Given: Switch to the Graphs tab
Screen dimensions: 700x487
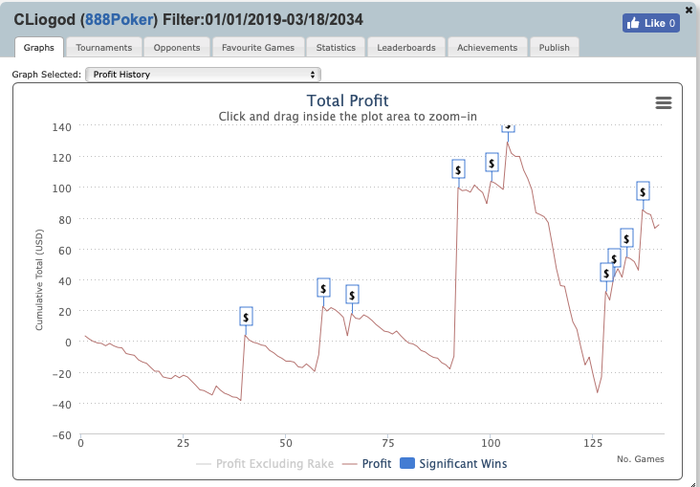Looking at the screenshot, I should coord(39,47).
